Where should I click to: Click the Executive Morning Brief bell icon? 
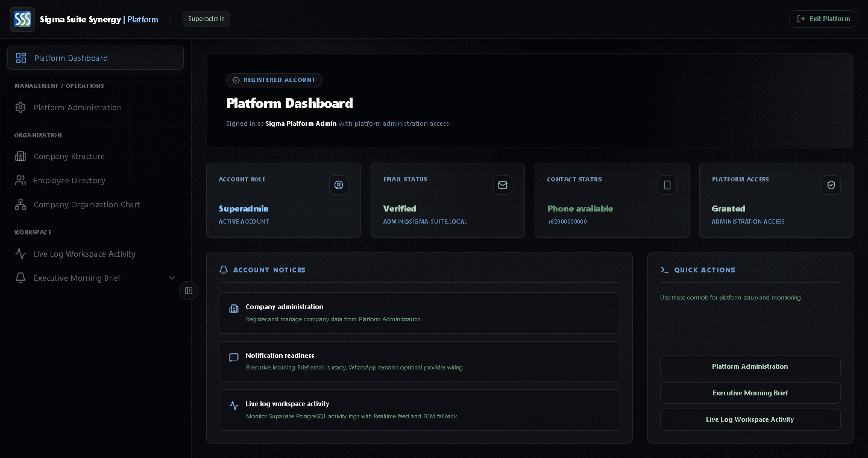pos(20,278)
